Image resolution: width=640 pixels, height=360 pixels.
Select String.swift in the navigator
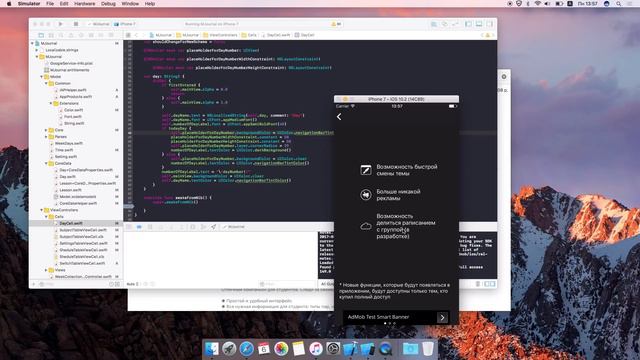pyautogui.click(x=74, y=123)
